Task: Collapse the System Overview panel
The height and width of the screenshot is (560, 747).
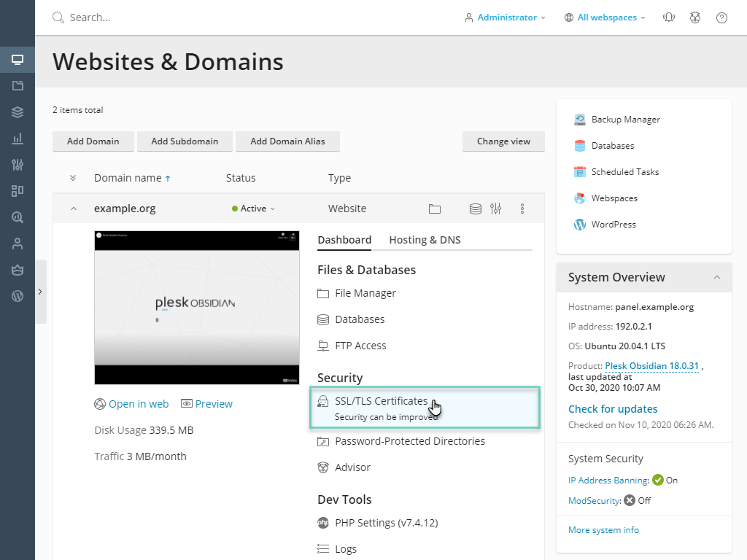Action: [x=716, y=277]
